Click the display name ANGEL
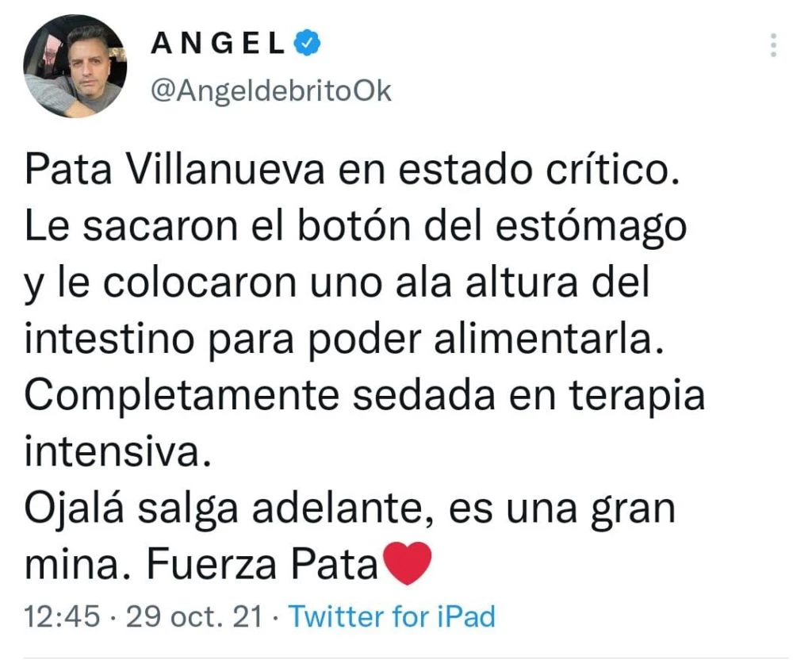 (x=217, y=43)
